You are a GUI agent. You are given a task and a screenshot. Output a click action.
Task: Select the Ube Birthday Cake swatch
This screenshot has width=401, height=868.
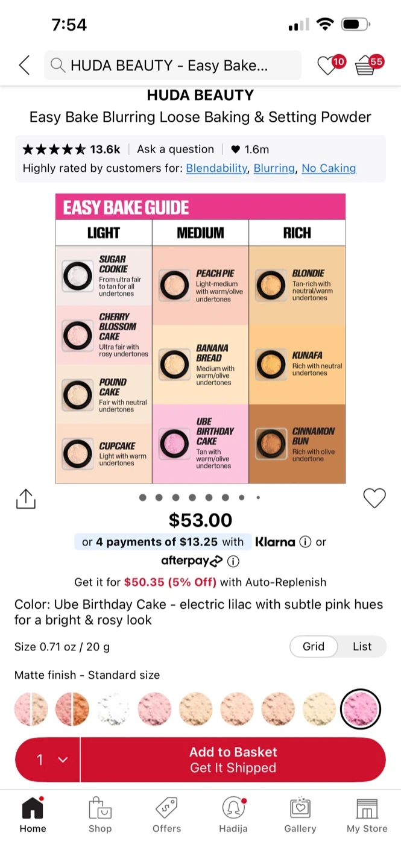click(360, 709)
